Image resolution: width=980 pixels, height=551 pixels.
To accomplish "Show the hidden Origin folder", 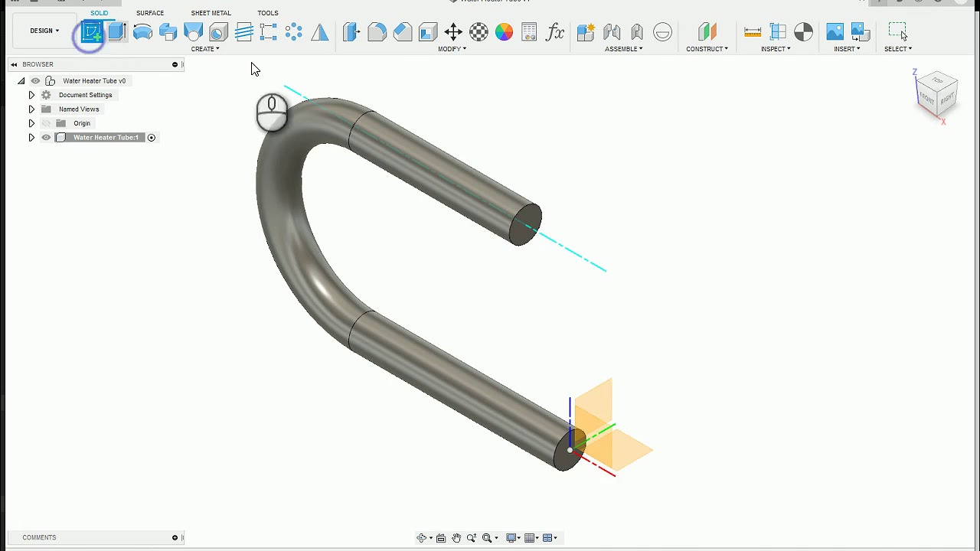I will [46, 123].
